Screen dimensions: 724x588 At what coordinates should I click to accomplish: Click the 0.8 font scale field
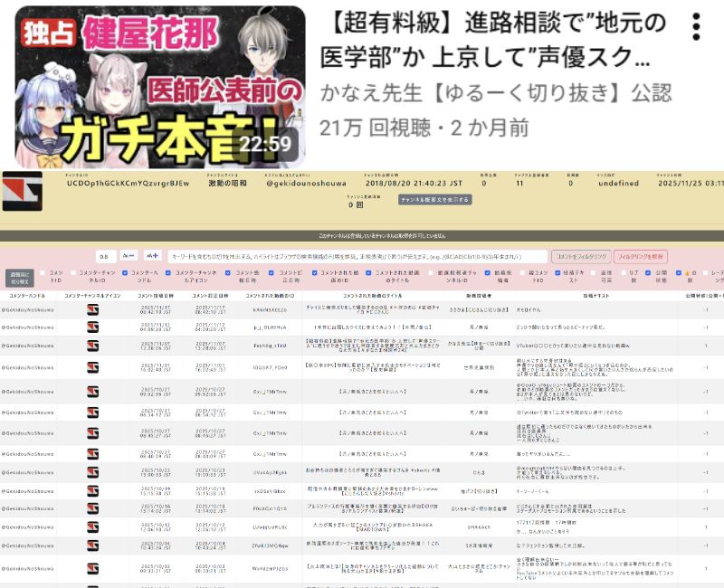pos(106,257)
